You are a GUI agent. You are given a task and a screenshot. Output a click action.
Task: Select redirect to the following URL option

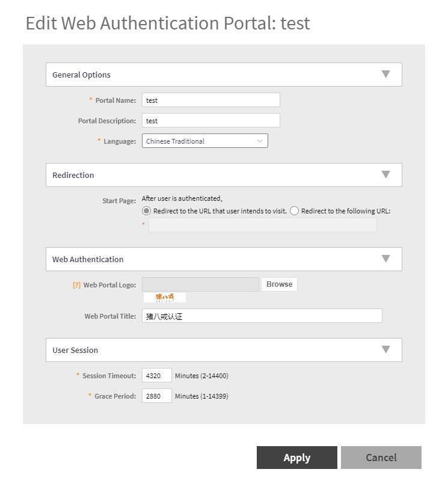point(294,211)
